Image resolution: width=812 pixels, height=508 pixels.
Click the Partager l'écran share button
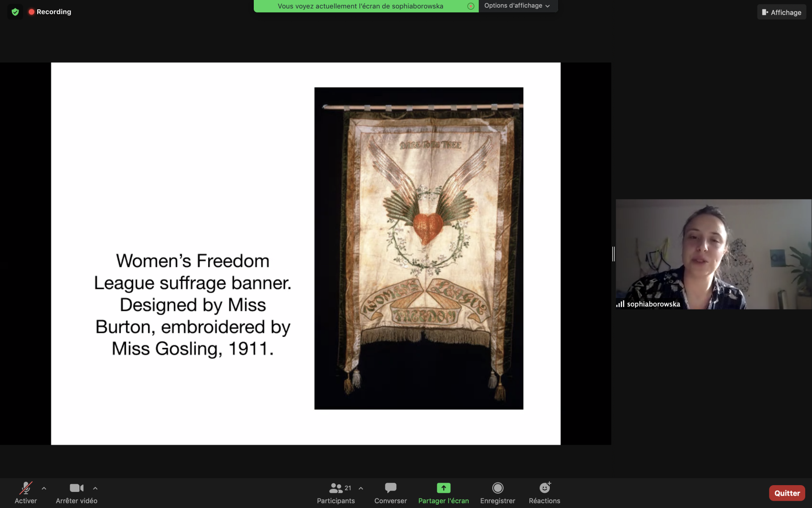tap(444, 493)
